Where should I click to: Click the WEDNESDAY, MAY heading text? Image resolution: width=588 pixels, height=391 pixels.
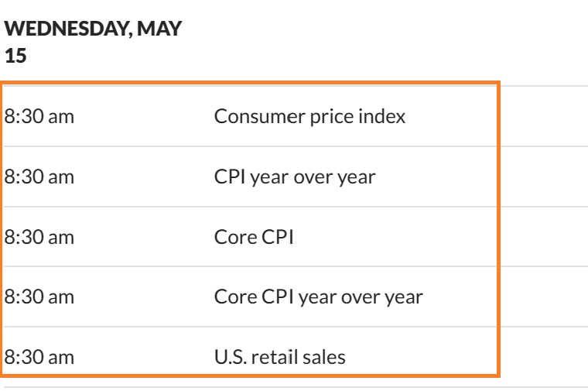click(93, 29)
